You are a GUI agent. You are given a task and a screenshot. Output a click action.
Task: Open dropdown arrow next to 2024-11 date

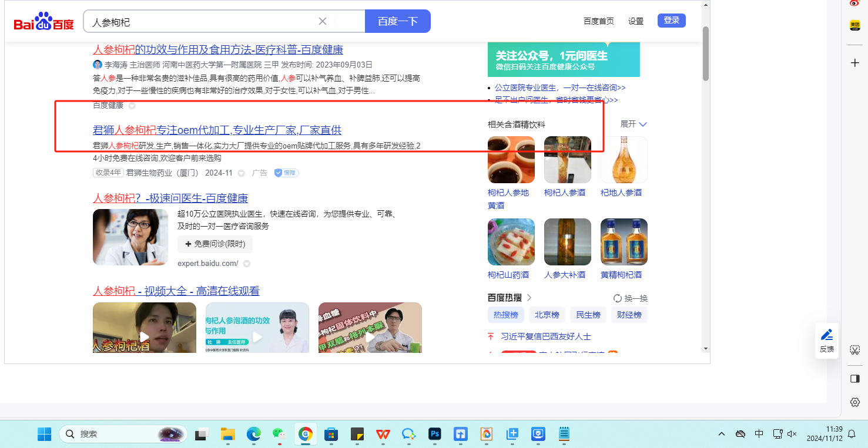click(241, 173)
